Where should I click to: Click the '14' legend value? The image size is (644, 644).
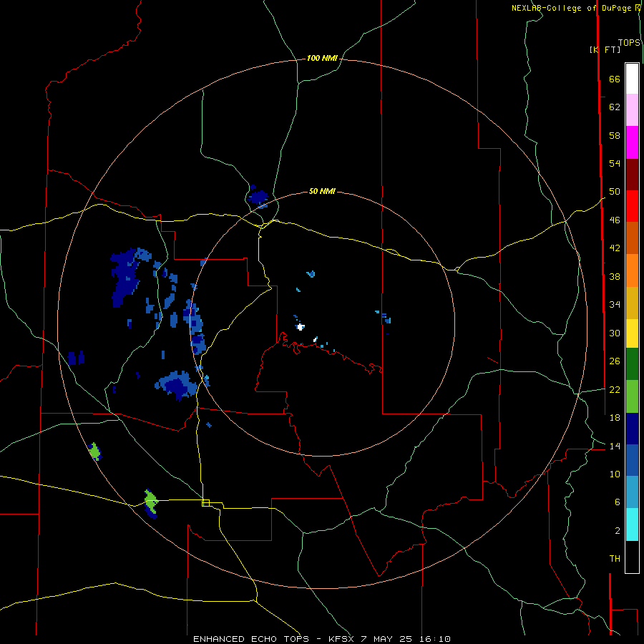point(615,446)
